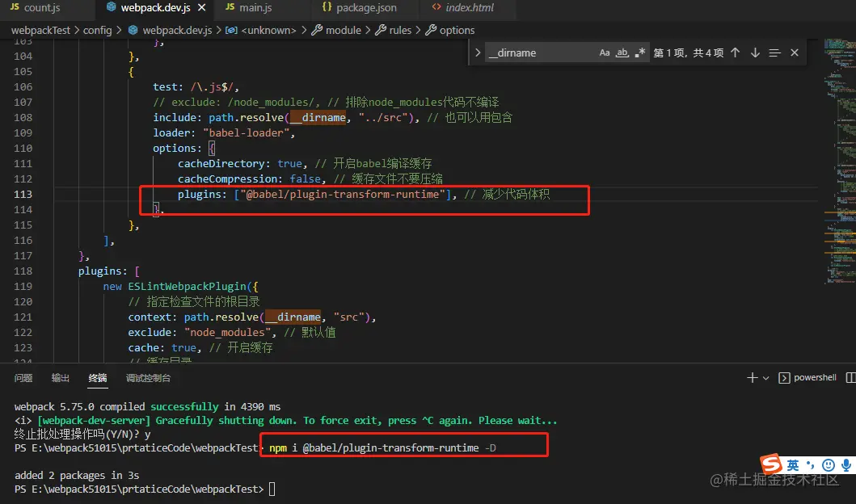
Task: Click cacheDirectory on line 111
Action: [221, 164]
